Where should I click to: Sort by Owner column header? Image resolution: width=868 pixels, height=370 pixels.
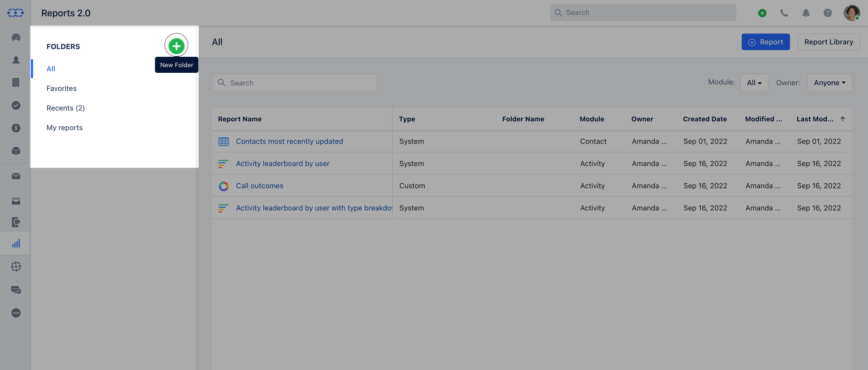pos(642,119)
